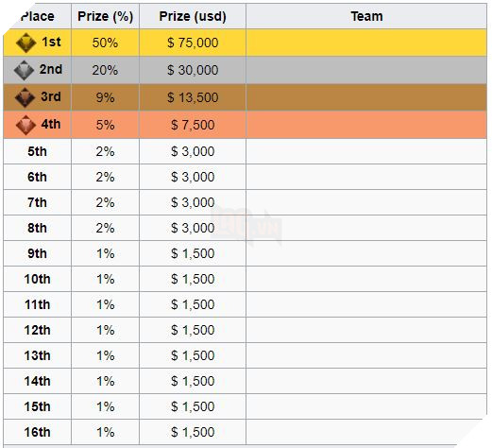Click the $ 13,500 prize cell
Viewport: 492px width, 448px height.
(193, 97)
